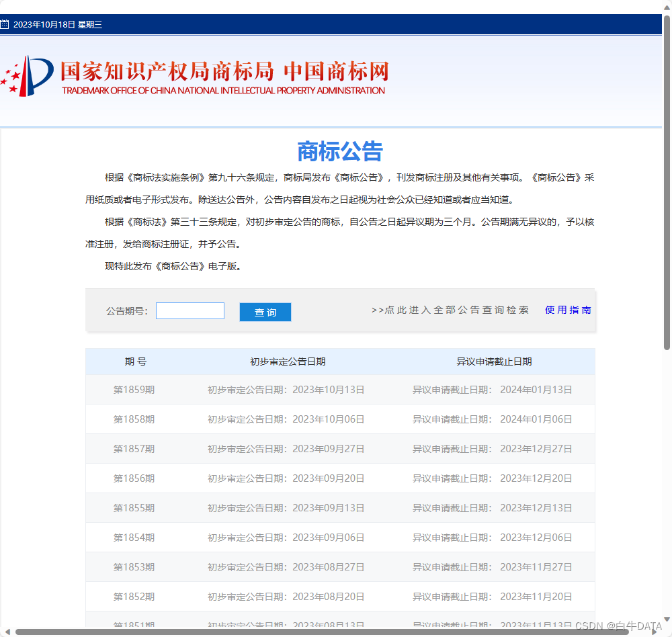Select opposition deadline 2023年12月27日
672x637 pixels.
coord(536,449)
